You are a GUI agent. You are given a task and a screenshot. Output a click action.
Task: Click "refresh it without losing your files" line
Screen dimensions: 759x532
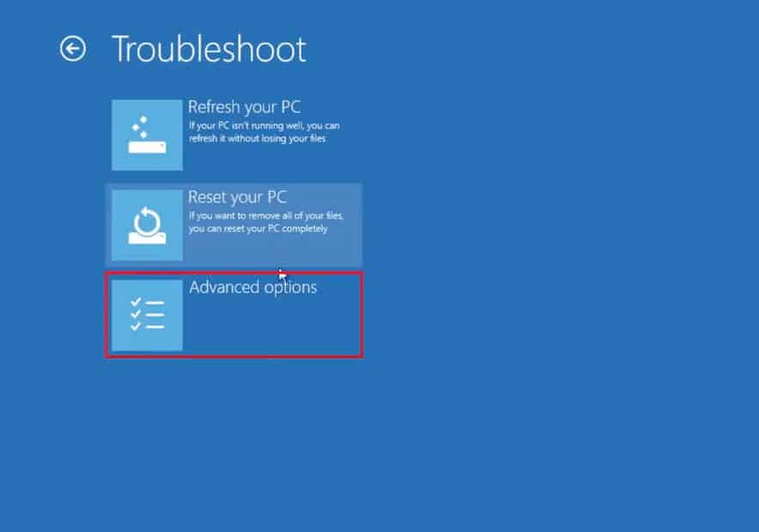pos(257,139)
